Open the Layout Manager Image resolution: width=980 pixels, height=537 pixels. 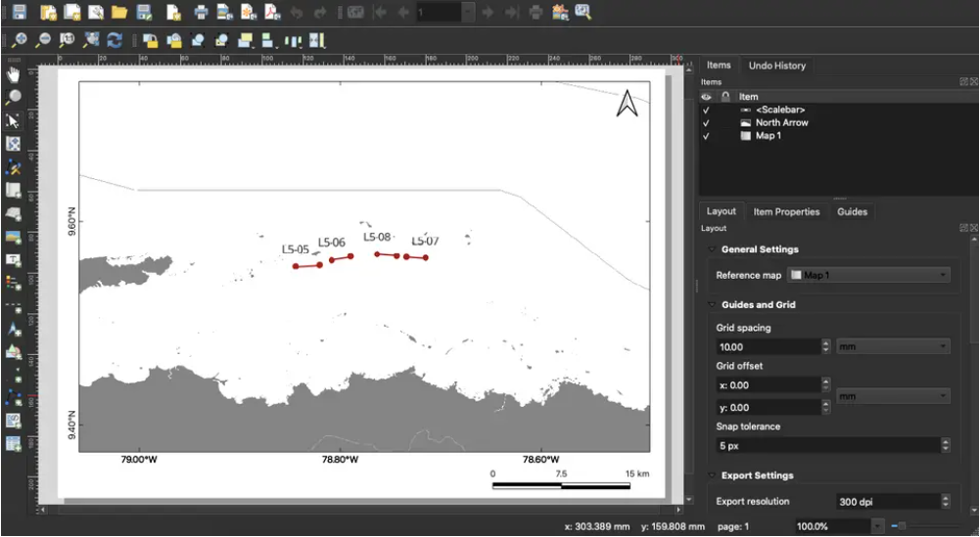(96, 12)
